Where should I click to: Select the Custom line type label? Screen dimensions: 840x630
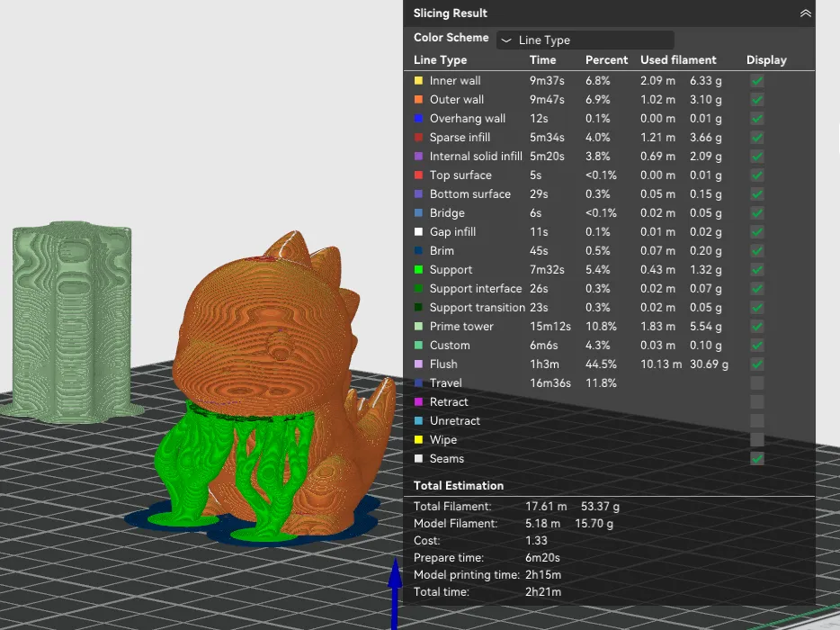(450, 346)
